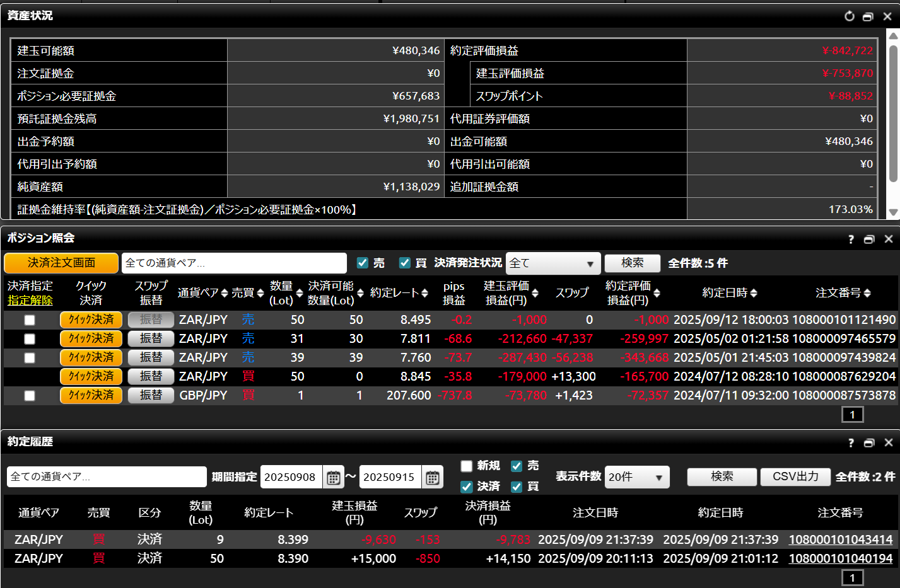The height and width of the screenshot is (588, 900).
Task: Open help for ポジション照会 panel
Action: (851, 239)
